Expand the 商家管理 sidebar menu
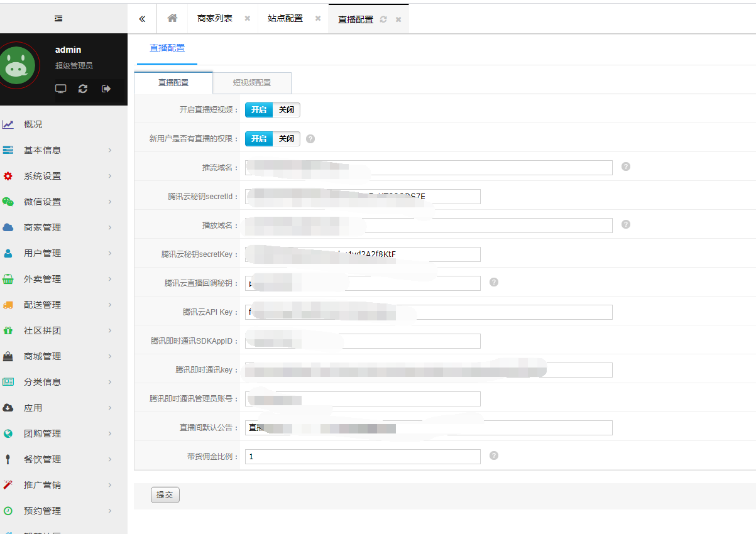This screenshot has height=534, width=756. 31,227
